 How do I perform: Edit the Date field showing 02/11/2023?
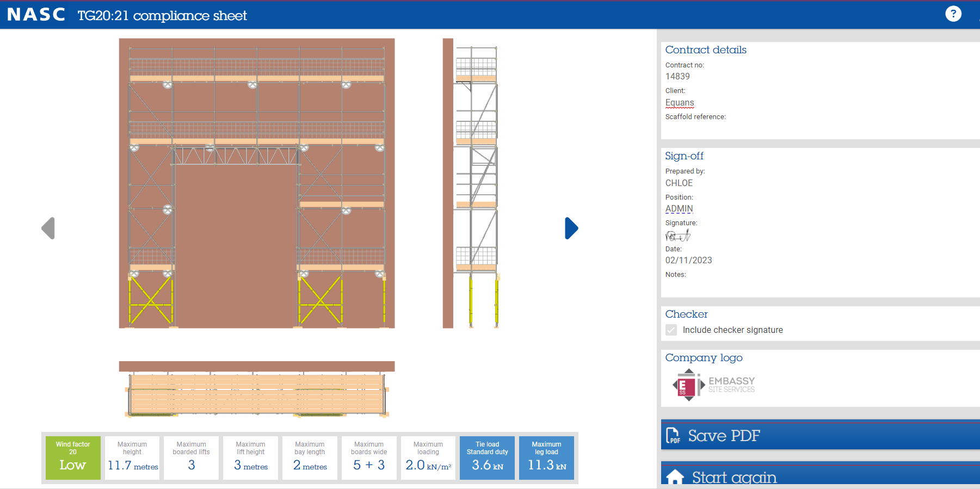(x=688, y=261)
